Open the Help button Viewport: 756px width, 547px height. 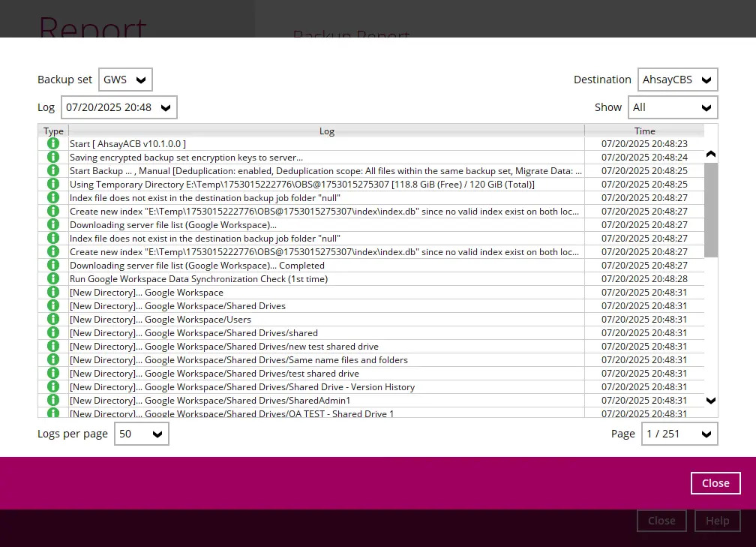[717, 520]
